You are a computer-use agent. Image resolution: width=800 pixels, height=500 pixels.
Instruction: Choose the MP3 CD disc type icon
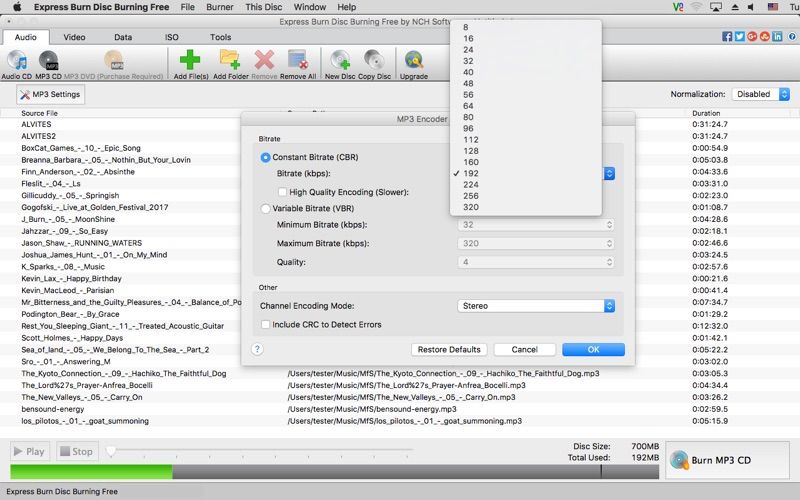(48, 61)
